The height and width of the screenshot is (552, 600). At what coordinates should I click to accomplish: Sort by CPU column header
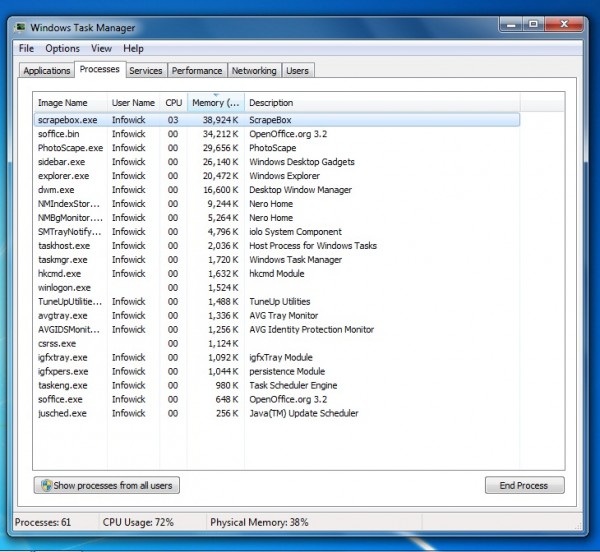[x=173, y=103]
